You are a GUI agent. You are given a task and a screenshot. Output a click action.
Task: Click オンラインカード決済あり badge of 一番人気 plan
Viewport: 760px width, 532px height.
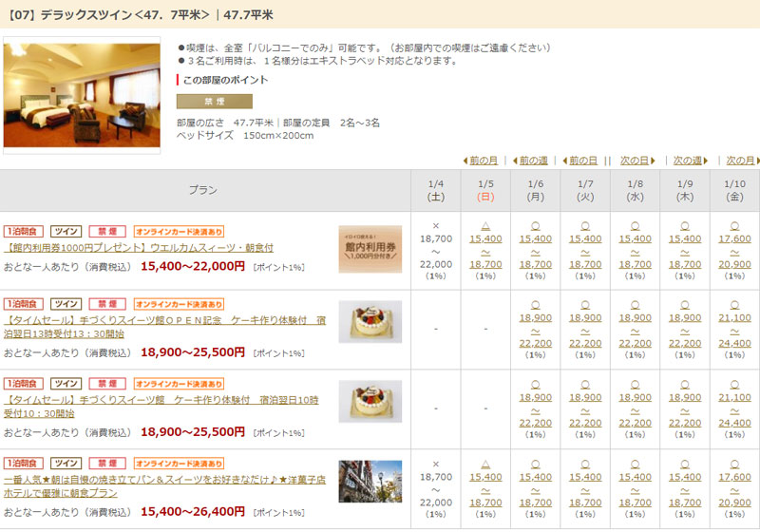point(179,464)
